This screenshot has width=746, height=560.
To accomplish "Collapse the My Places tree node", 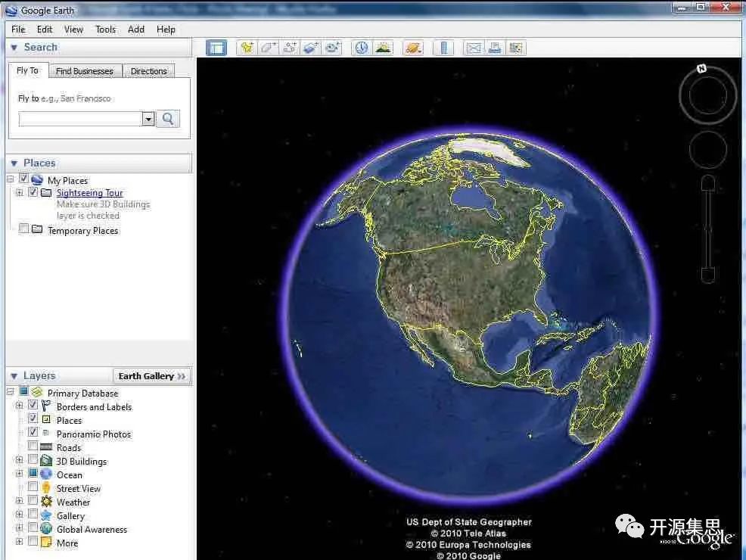I will [x=11, y=179].
